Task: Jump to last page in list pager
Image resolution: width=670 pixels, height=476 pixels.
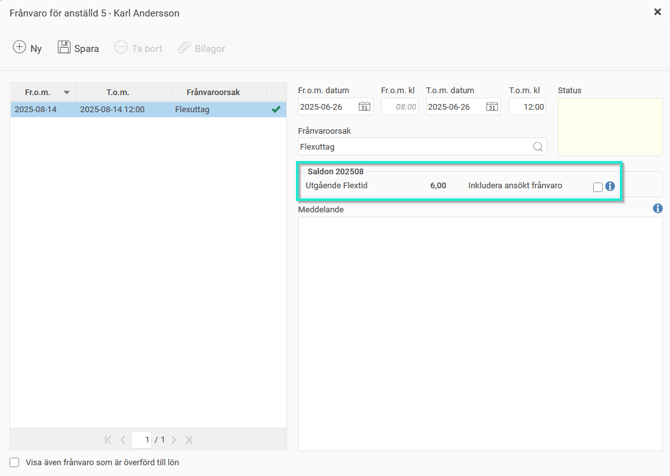Action: pyautogui.click(x=188, y=440)
